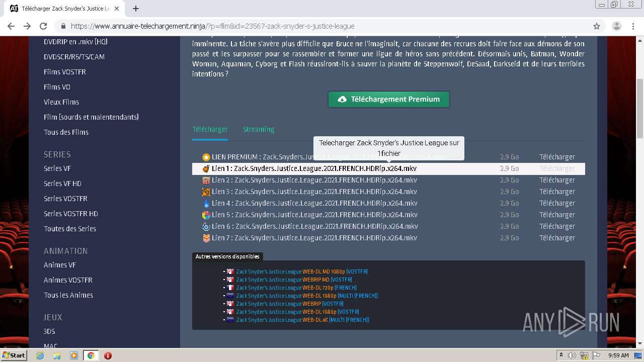Click Télécharger on the Lien 7 row
Screen dimensions: 644x362
[557, 238]
